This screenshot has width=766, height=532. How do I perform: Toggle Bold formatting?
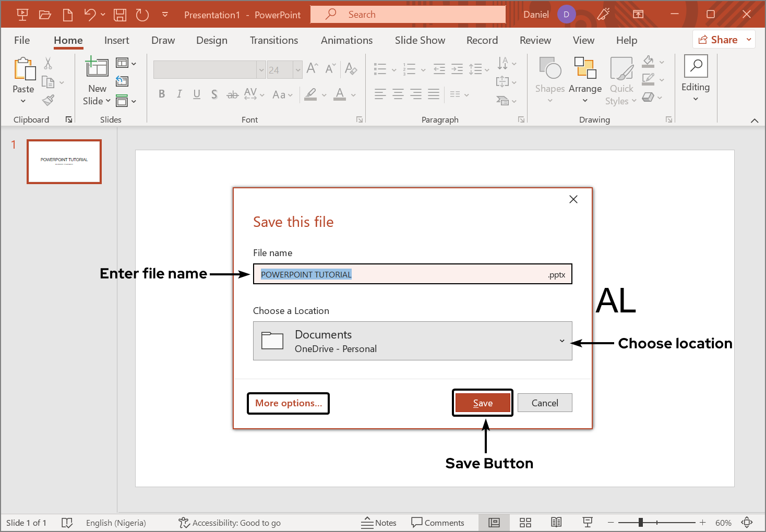tap(162, 94)
